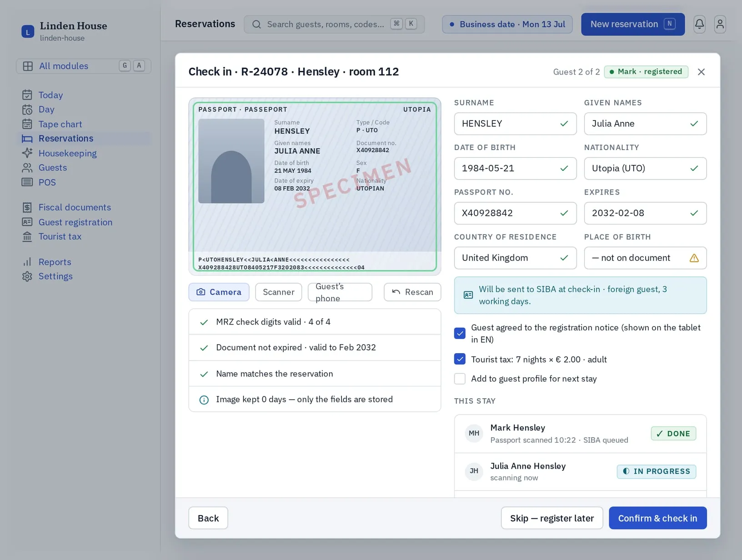Click the Tape chart icon
Screen dimensions: 742x560
[x=27, y=124]
